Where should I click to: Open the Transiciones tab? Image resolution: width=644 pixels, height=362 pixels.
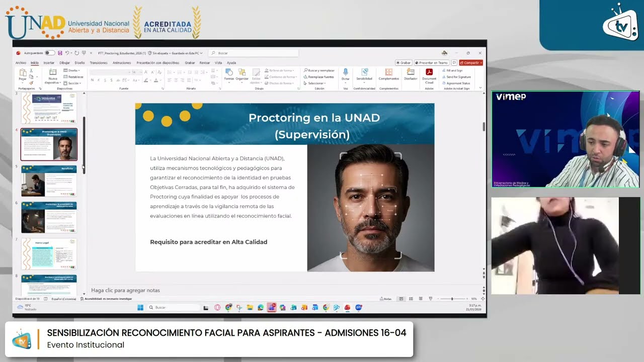(99, 63)
